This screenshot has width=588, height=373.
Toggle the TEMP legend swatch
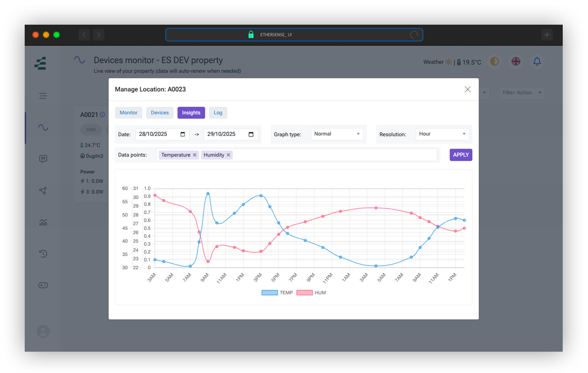click(269, 293)
